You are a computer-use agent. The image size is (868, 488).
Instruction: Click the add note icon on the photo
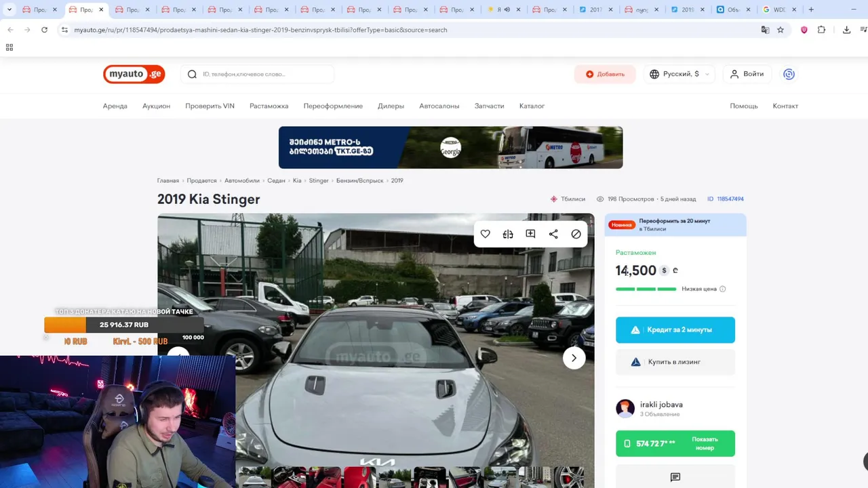point(530,234)
